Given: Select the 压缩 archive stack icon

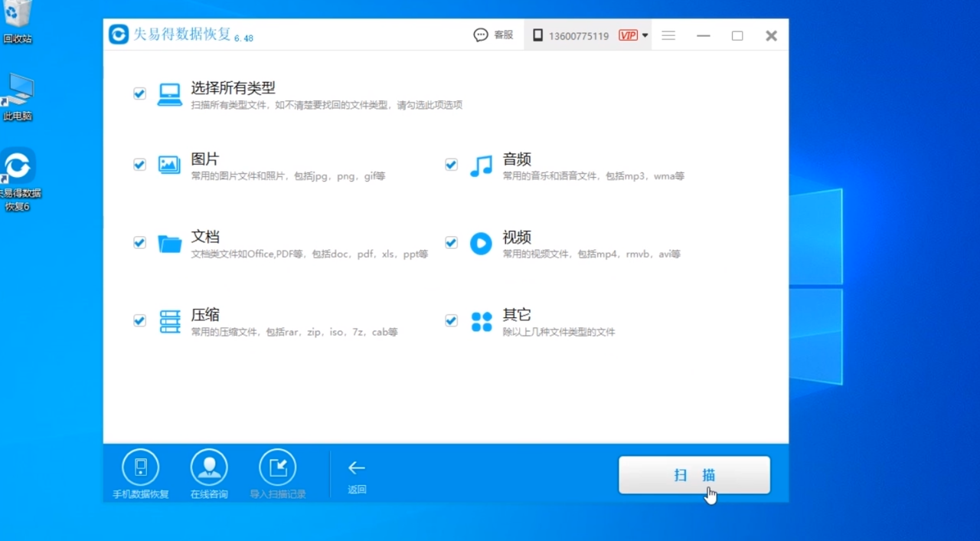Looking at the screenshot, I should coord(169,320).
